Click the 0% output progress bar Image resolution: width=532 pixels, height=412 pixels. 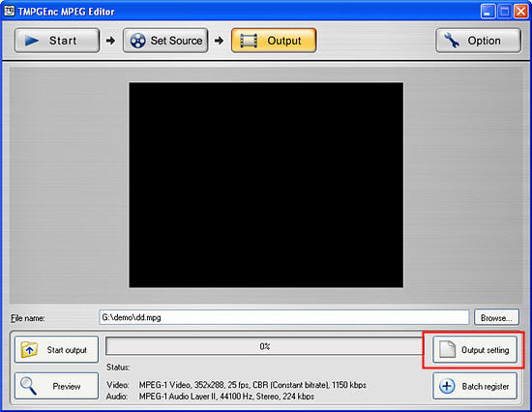click(x=264, y=346)
